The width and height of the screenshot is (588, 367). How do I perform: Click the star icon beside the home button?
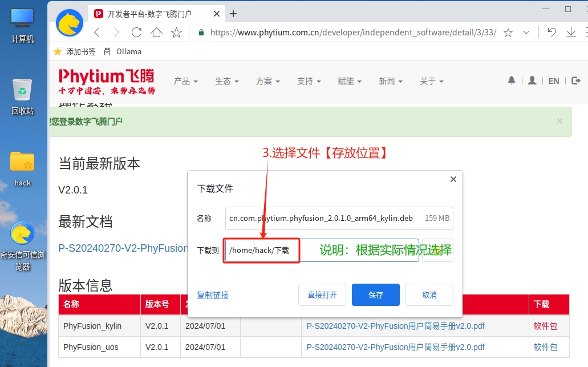tap(176, 33)
